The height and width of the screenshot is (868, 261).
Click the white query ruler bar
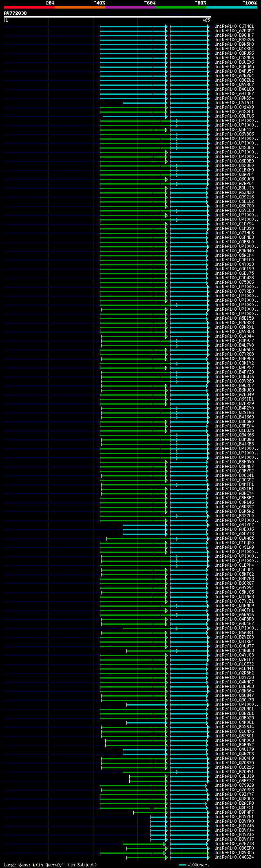[107, 17]
